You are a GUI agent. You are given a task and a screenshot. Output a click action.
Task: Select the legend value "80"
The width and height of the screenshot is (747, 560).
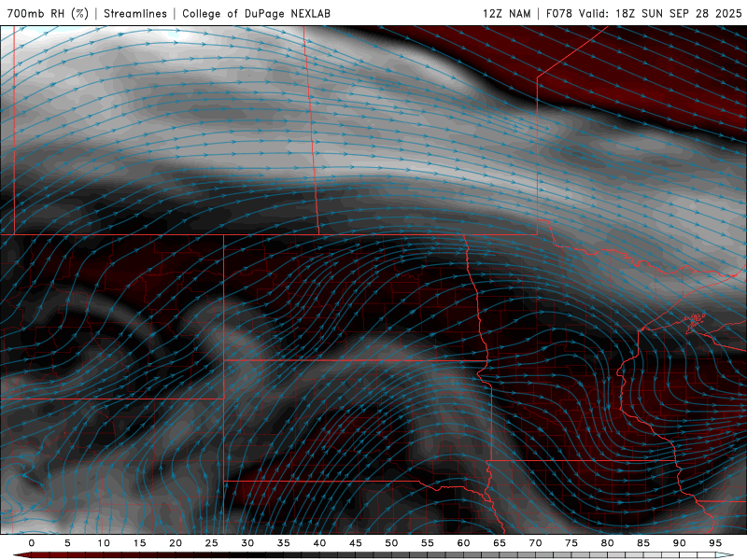coord(607,543)
